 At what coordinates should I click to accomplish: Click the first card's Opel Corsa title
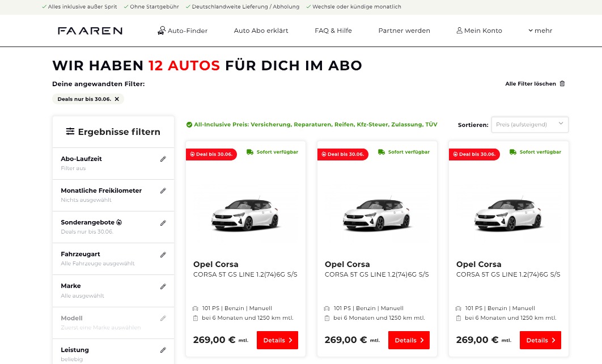click(x=216, y=264)
